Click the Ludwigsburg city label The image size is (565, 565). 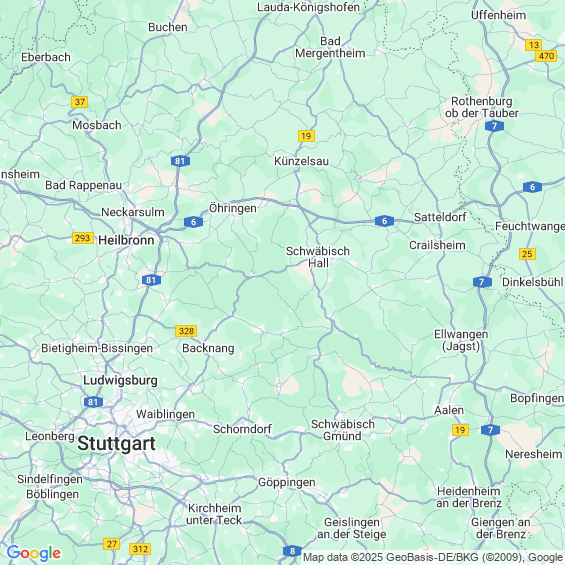(120, 381)
